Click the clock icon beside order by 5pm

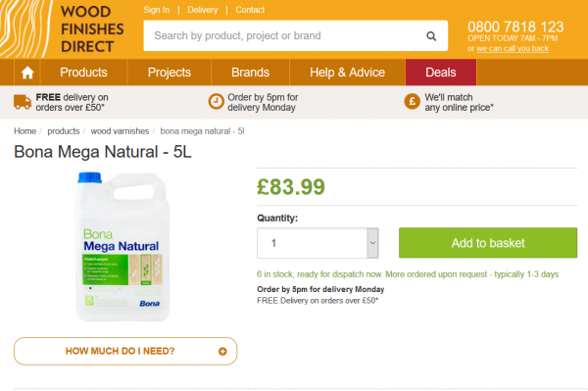216,102
